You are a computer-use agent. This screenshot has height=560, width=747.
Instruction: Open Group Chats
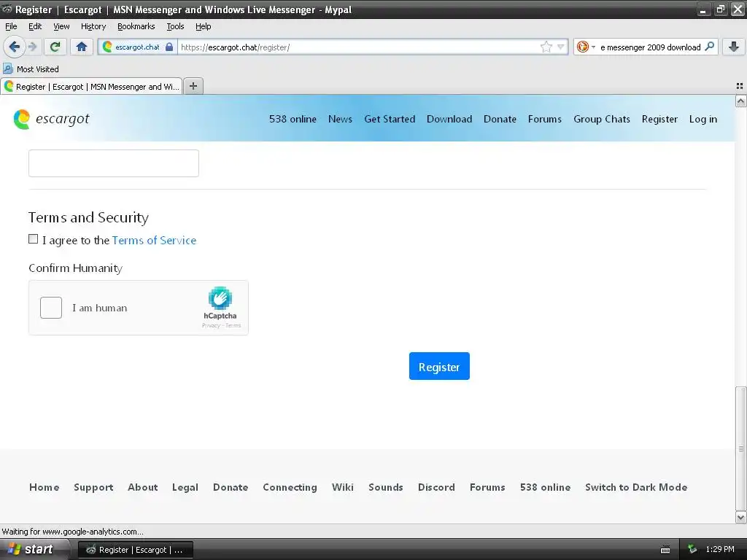click(602, 119)
